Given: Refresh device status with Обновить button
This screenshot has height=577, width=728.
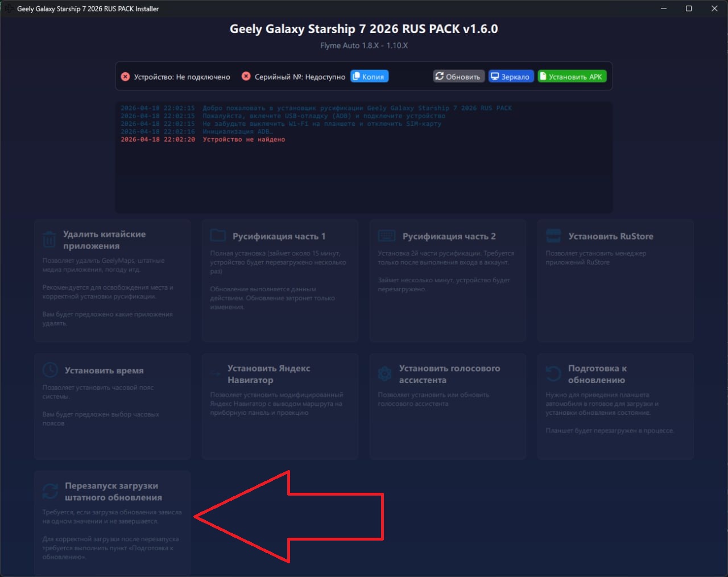Looking at the screenshot, I should pos(458,76).
